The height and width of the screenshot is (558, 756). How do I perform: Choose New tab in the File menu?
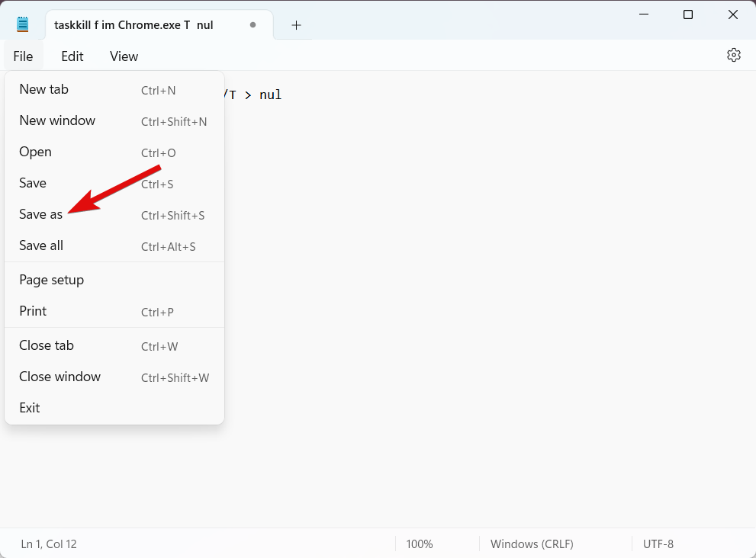(x=44, y=90)
